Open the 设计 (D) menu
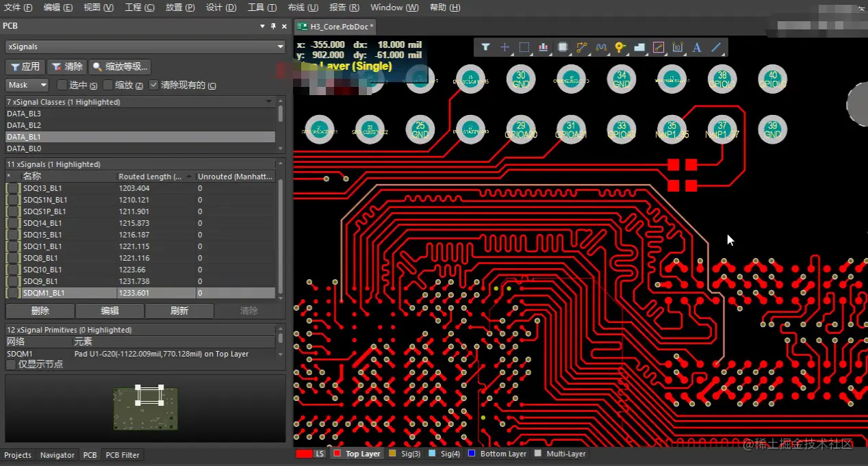 (221, 8)
